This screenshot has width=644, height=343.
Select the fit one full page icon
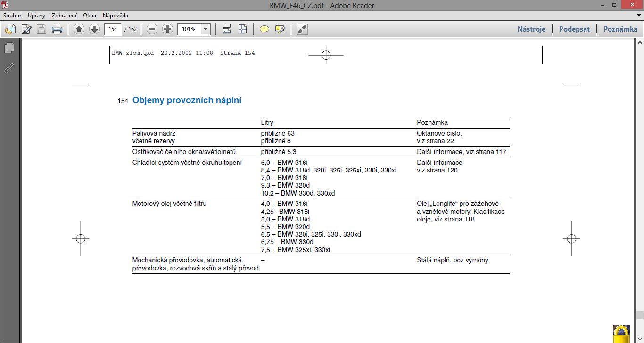pos(242,29)
